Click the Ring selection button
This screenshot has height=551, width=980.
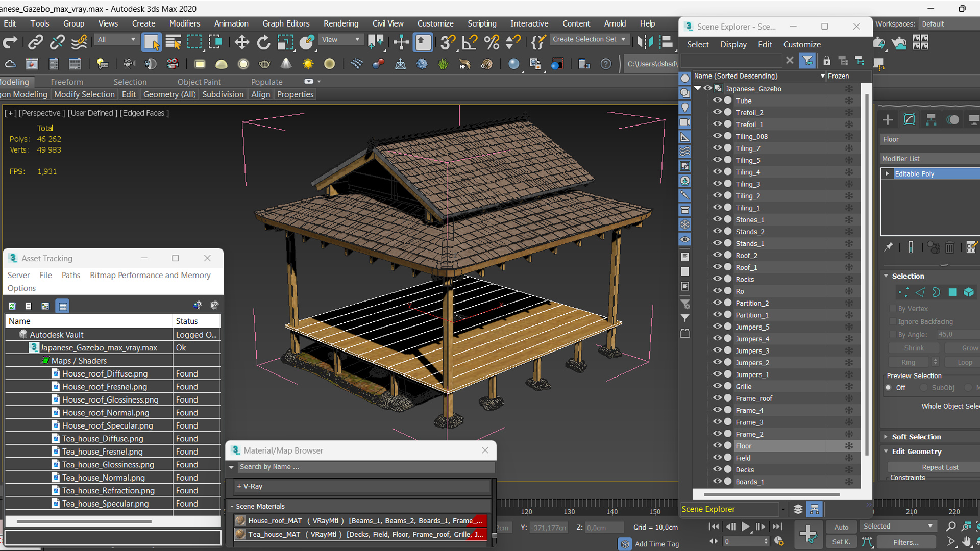pyautogui.click(x=909, y=362)
